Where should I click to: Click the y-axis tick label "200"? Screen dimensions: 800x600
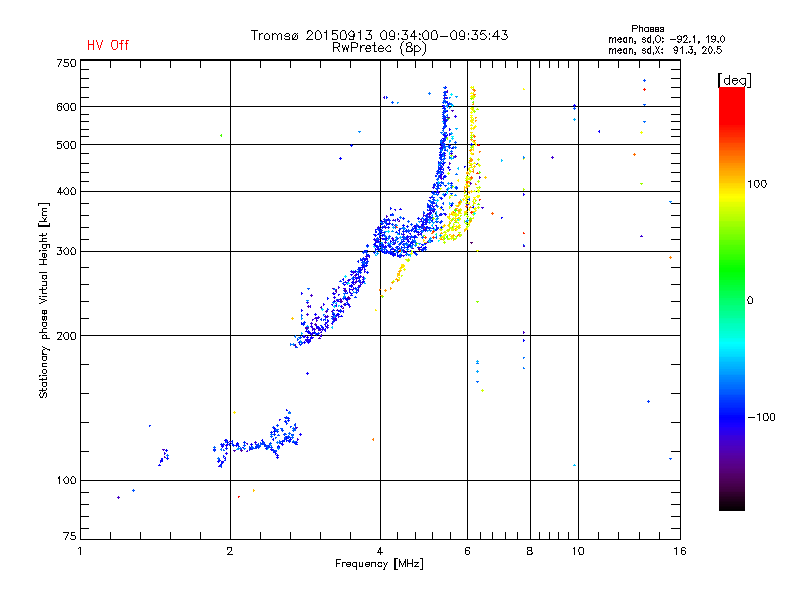click(66, 336)
